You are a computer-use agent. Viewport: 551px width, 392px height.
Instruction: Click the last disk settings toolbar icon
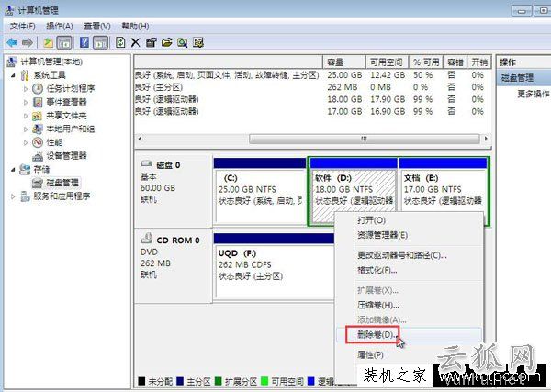pyautogui.click(x=198, y=43)
